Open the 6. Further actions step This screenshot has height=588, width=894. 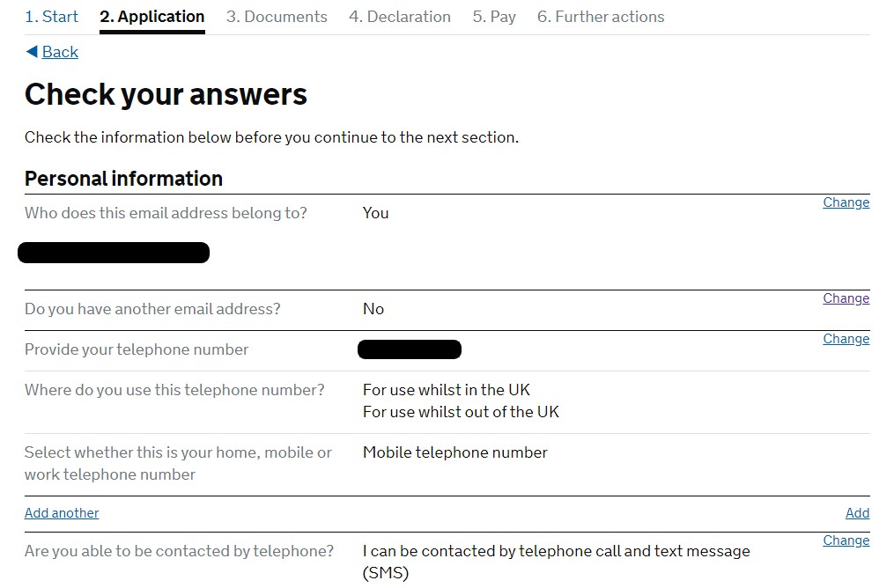pos(601,17)
